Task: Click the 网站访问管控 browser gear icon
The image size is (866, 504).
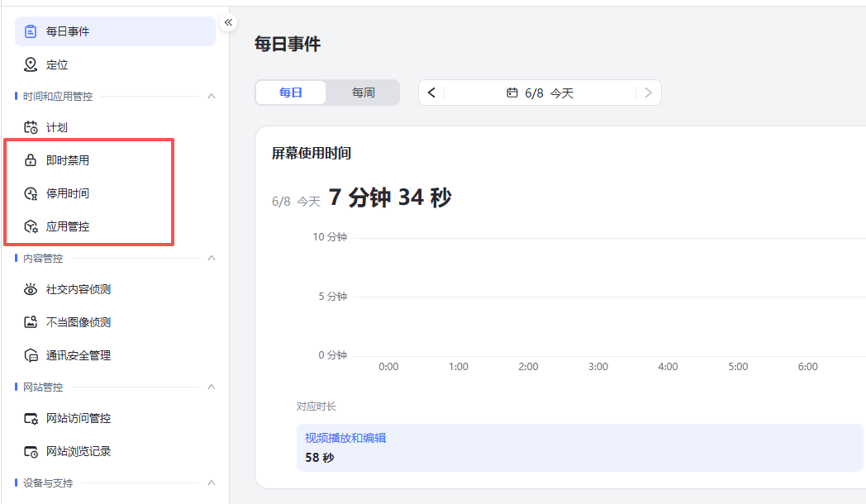Action: point(31,418)
